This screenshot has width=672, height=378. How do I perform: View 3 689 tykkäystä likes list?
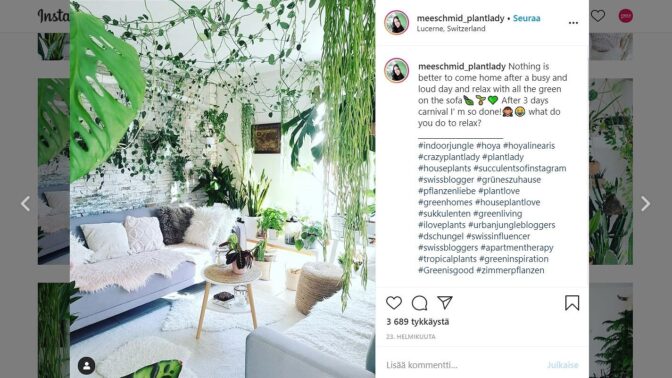click(417, 322)
